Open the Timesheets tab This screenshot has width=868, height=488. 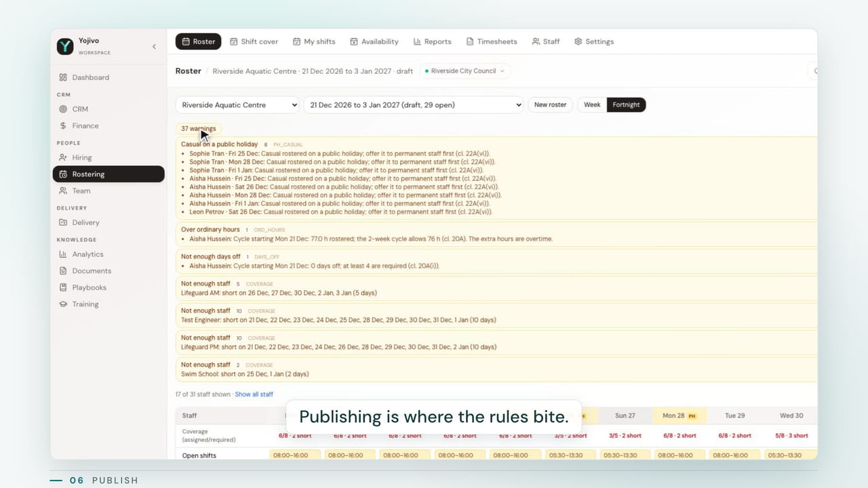click(492, 41)
